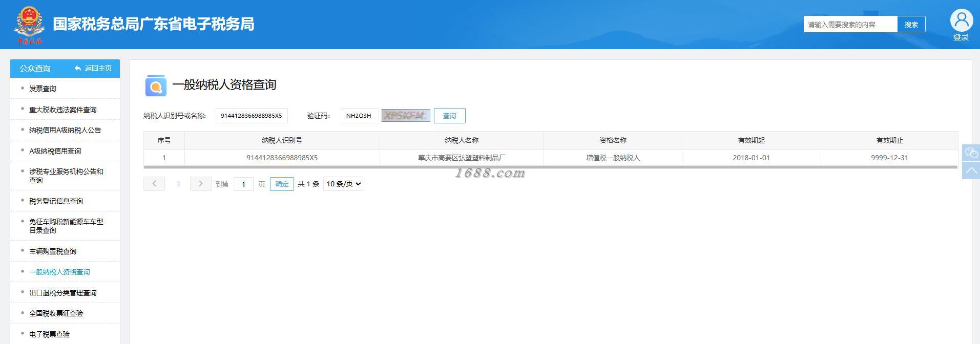This screenshot has width=980, height=344.
Task: Click the 搜索 search button
Action: point(911,24)
